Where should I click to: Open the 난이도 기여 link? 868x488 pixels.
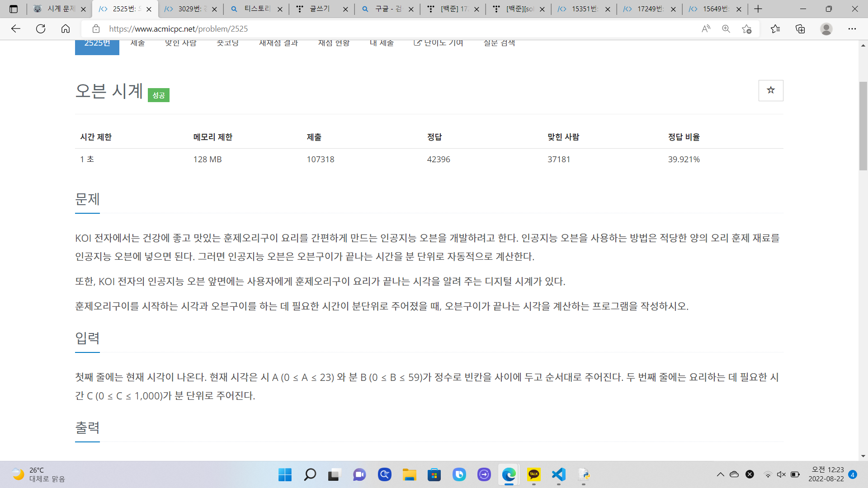coord(439,43)
